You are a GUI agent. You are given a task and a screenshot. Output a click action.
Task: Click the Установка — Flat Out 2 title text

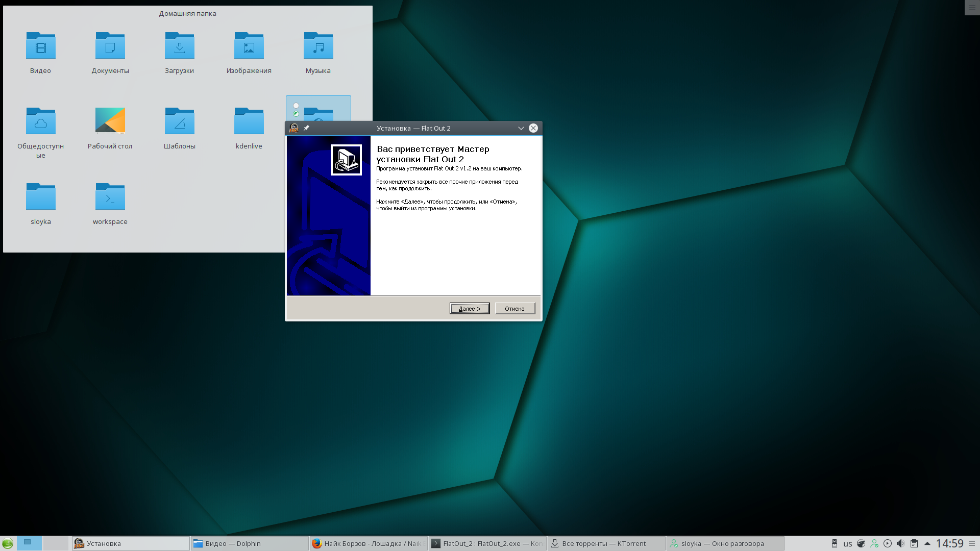click(x=413, y=128)
